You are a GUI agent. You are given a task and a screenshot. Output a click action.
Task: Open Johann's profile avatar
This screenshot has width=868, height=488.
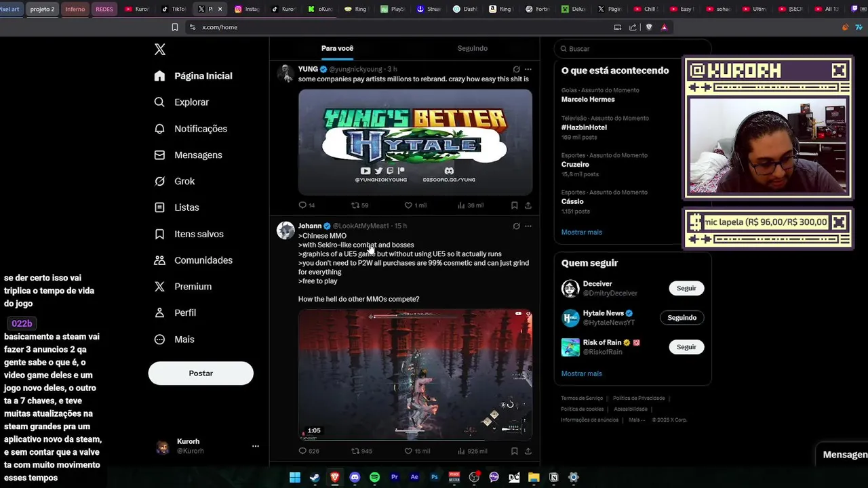285,230
